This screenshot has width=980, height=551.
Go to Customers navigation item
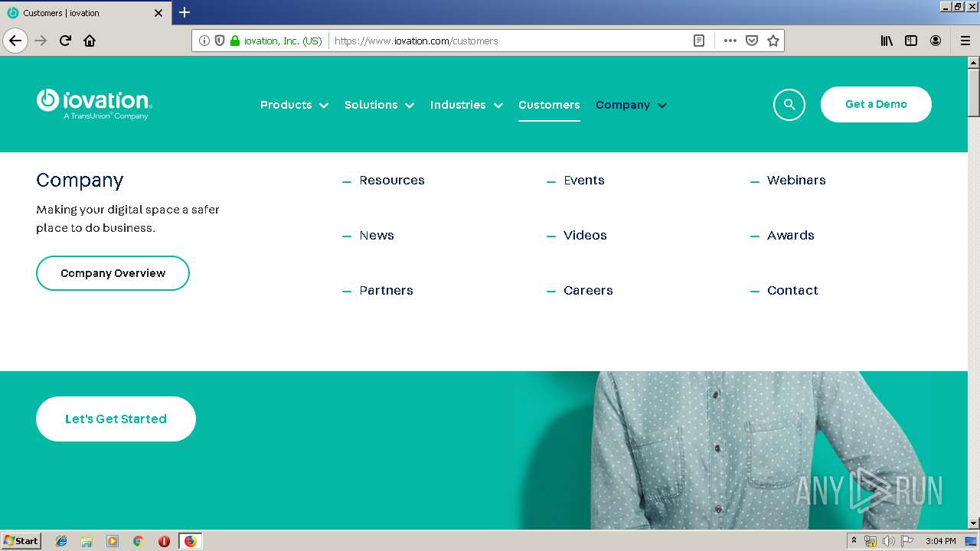(549, 105)
